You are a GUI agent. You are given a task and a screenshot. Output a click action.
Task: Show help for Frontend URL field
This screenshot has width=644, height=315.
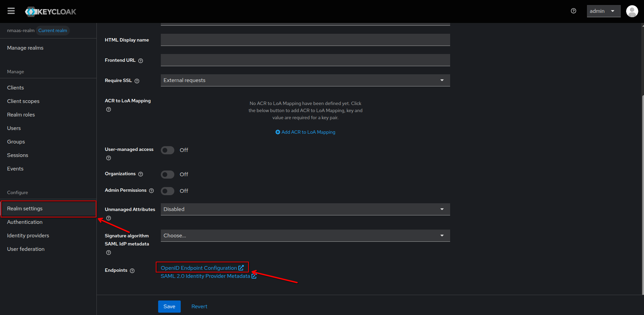tap(141, 61)
